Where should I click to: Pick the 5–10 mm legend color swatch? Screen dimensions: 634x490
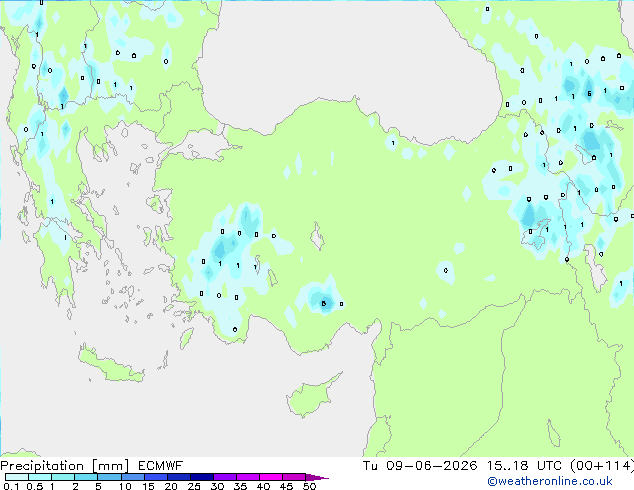109,477
